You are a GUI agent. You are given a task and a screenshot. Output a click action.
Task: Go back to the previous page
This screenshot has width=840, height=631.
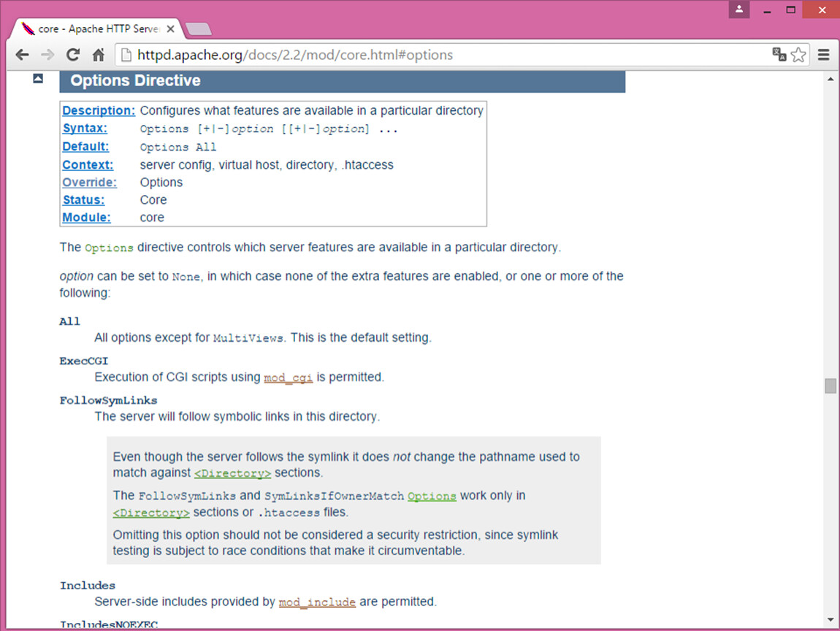click(22, 55)
